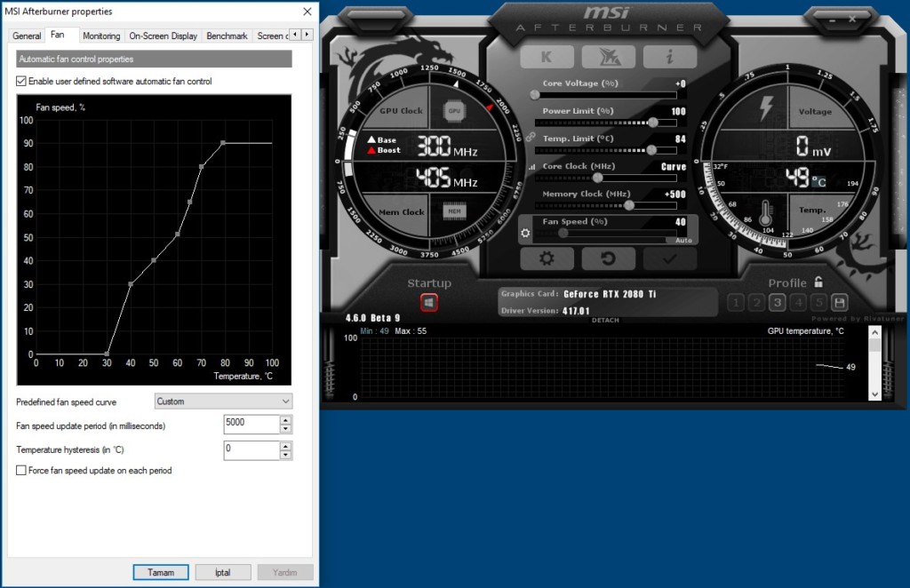Switch to the General tab
Screen dimensions: 910x588
pyautogui.click(x=27, y=36)
